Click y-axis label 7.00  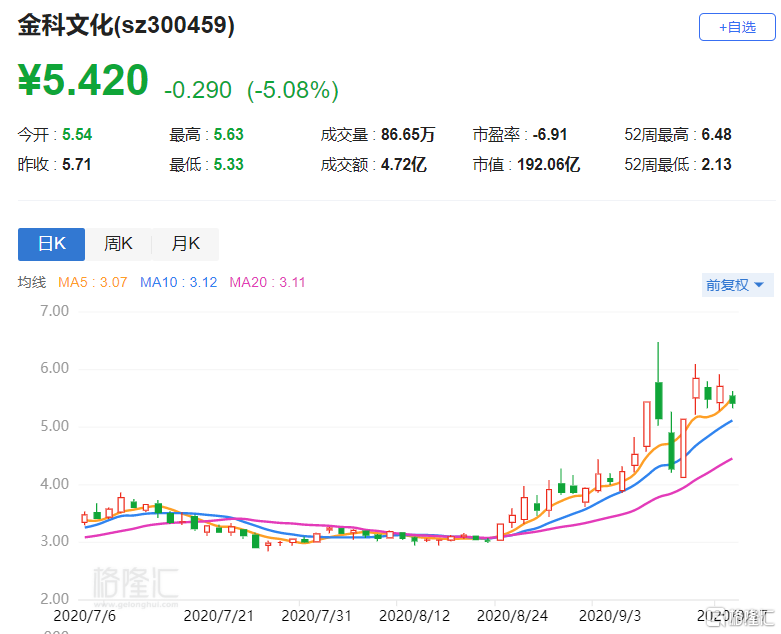tap(54, 311)
